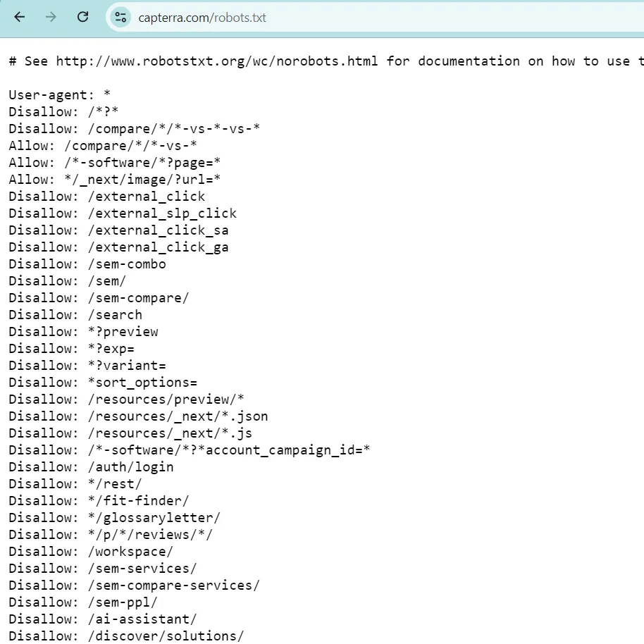Click the "Allow: /compare/*/*-vs-*" line
Viewport: 644px width, 644px height.
click(x=103, y=145)
